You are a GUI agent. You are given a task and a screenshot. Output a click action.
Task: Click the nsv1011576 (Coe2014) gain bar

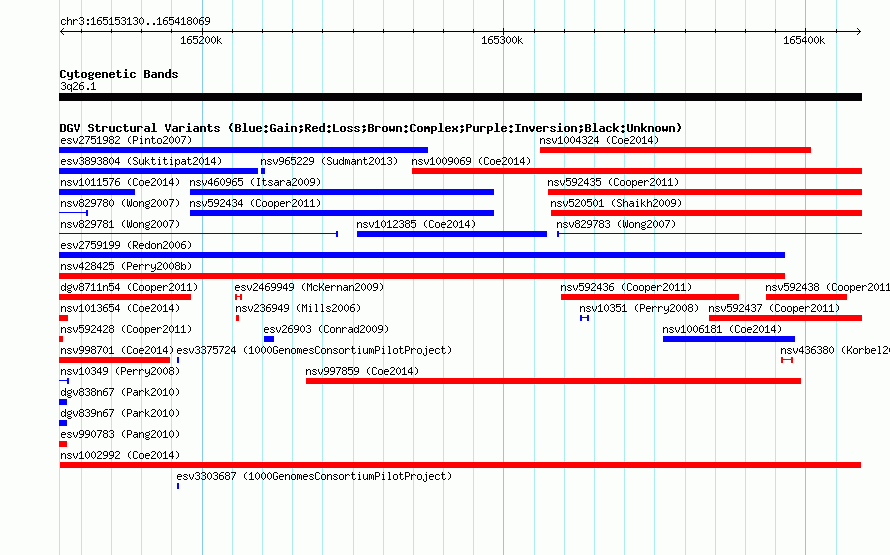pos(97,192)
